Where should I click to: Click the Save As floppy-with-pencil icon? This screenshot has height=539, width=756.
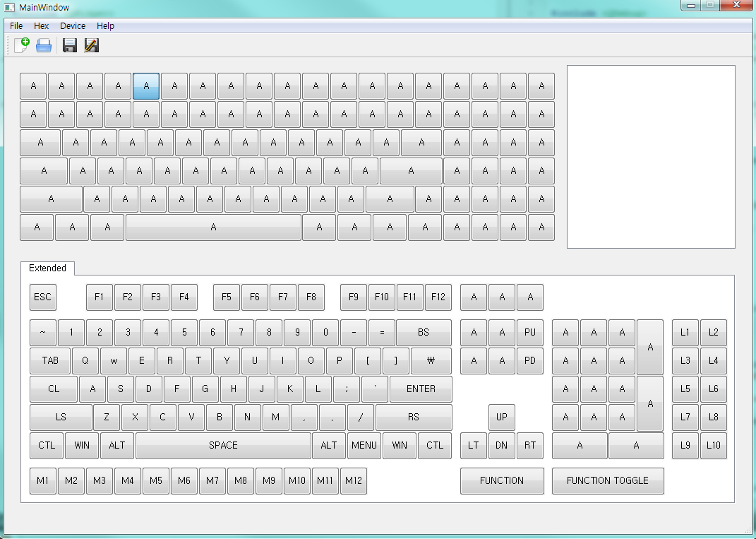point(91,45)
